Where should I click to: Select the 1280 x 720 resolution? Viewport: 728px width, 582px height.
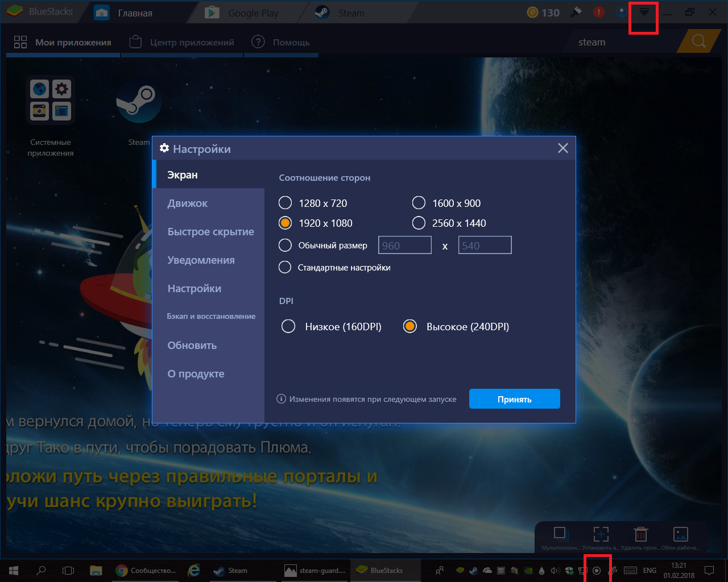pos(286,203)
